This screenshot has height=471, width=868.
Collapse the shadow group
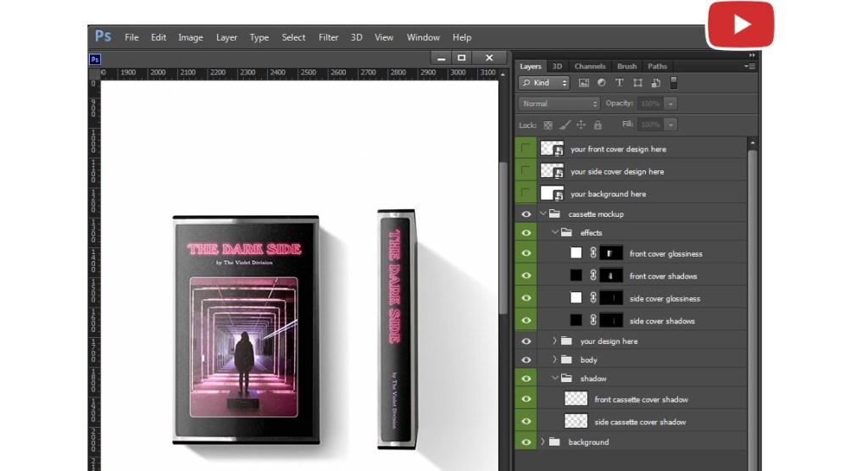tap(554, 378)
